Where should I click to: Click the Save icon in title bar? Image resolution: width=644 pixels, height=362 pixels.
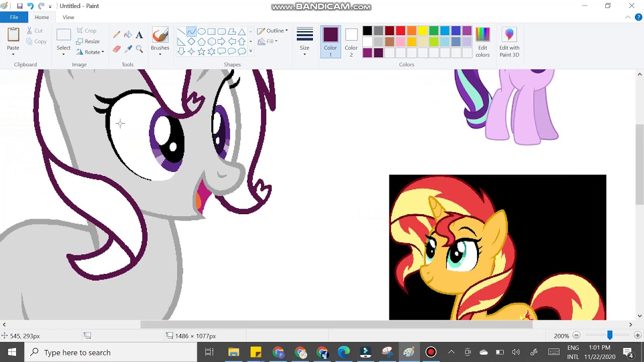[20, 6]
